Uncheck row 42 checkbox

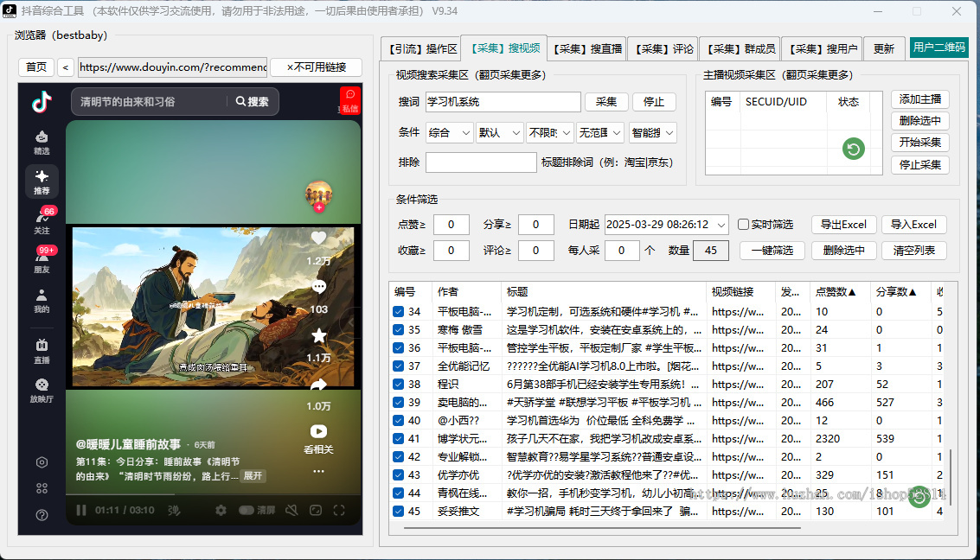pos(398,456)
